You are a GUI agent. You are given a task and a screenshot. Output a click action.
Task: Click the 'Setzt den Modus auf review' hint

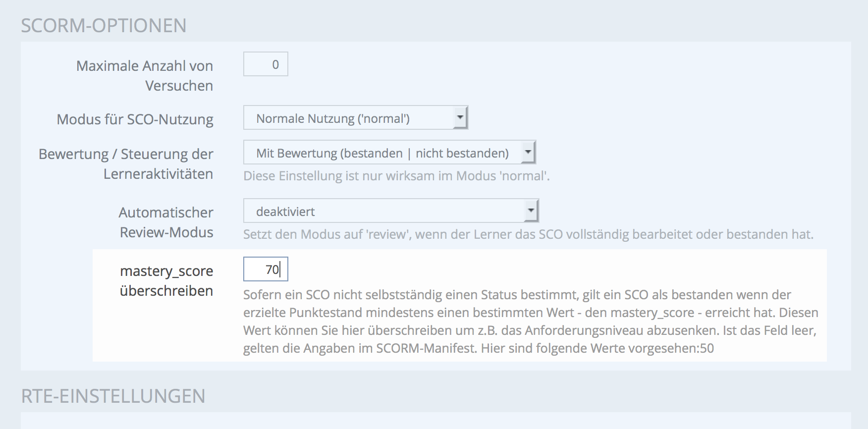(x=528, y=234)
